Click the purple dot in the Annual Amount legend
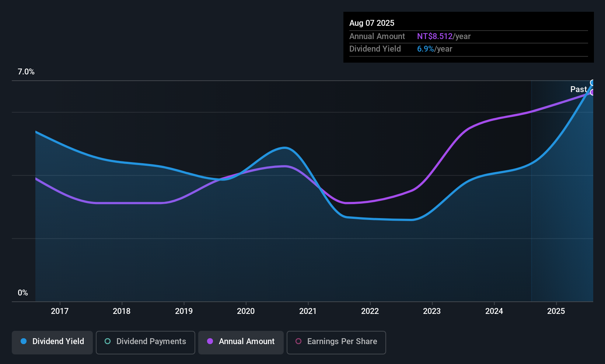605x364 pixels. (210, 341)
